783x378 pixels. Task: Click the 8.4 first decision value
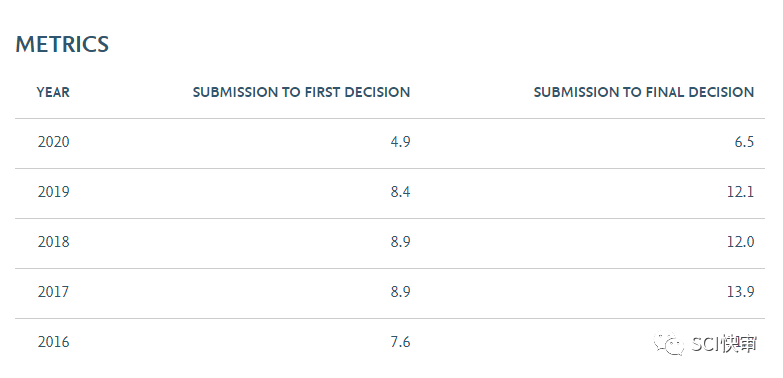(400, 192)
